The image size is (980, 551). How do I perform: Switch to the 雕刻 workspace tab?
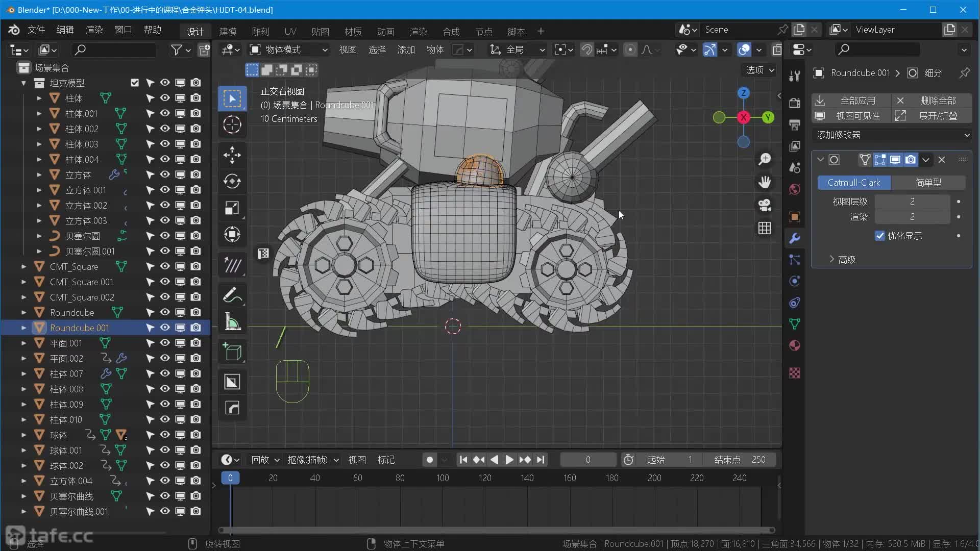tap(260, 31)
